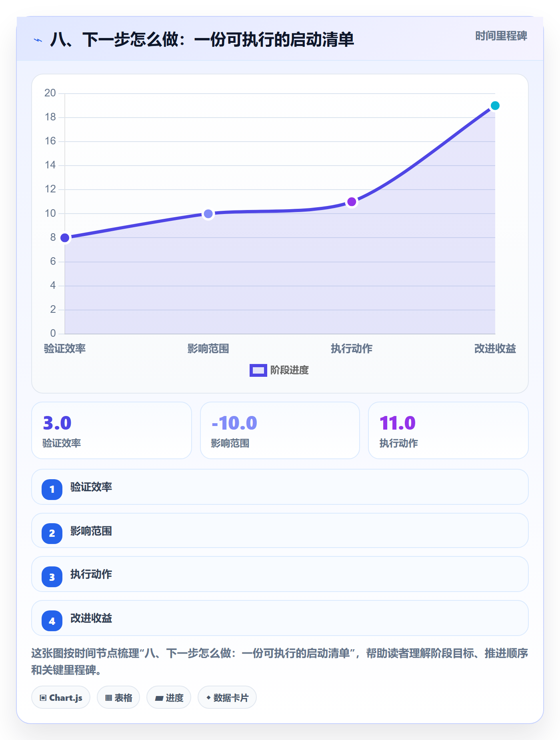Select the 进度 tag chip
This screenshot has height=740, width=560.
[169, 698]
